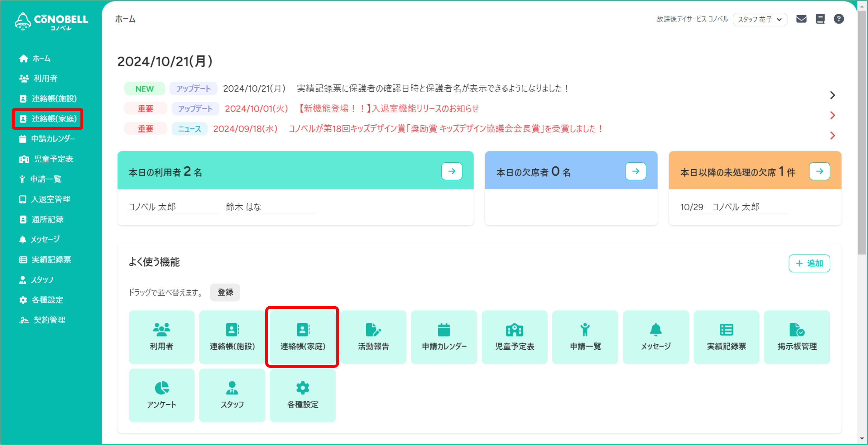Click the 追加 button
The height and width of the screenshot is (445, 868).
pyautogui.click(x=809, y=263)
